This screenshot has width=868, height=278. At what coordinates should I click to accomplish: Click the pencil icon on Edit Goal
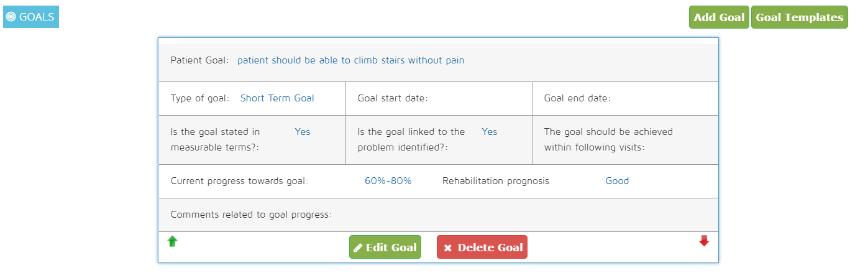[358, 248]
